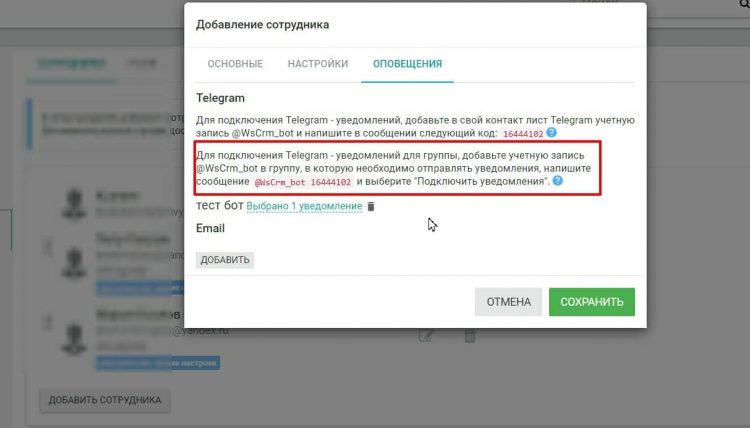Image resolution: width=750 pixels, height=428 pixels.
Task: Delete the тест бот Telegram group entry
Action: point(371,207)
